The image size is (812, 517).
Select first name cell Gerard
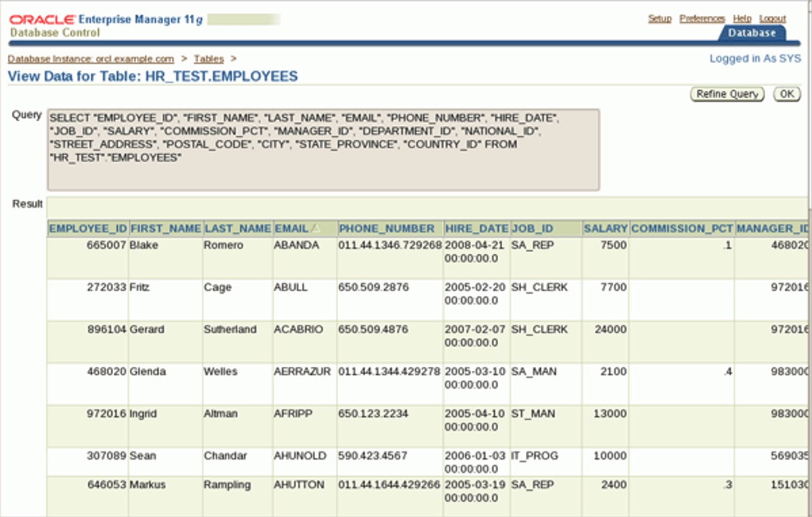(147, 329)
